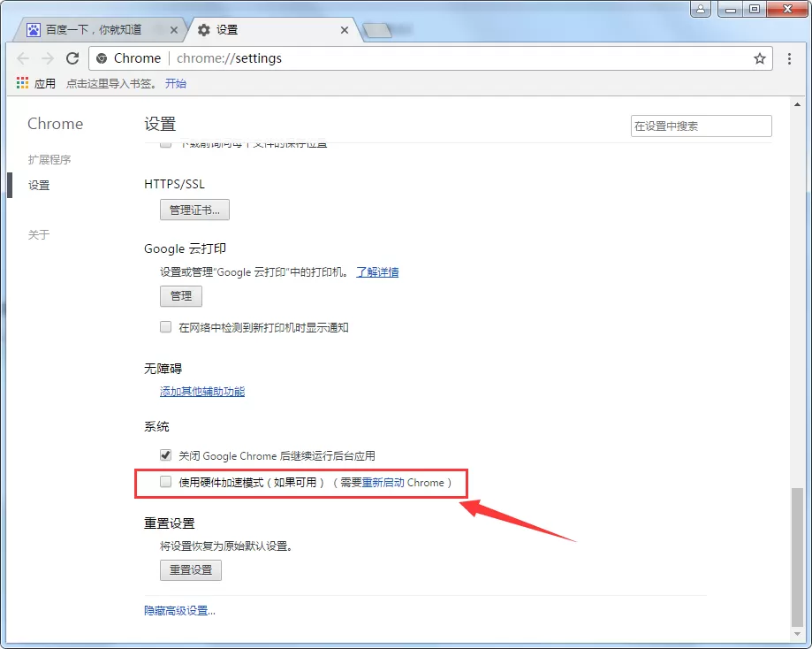This screenshot has height=649, width=812.
Task: Click the 开始 import bookmarks link
Action: (176, 83)
